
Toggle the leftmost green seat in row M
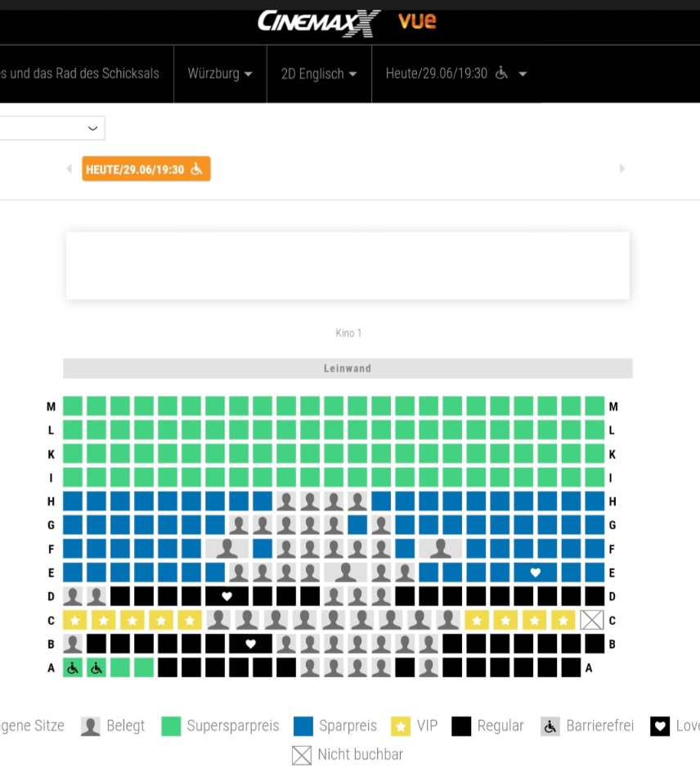point(74,406)
